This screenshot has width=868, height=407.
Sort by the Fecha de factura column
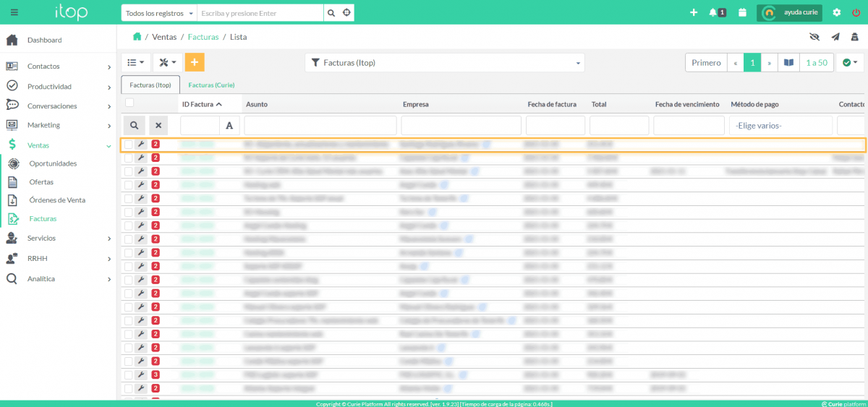[552, 104]
